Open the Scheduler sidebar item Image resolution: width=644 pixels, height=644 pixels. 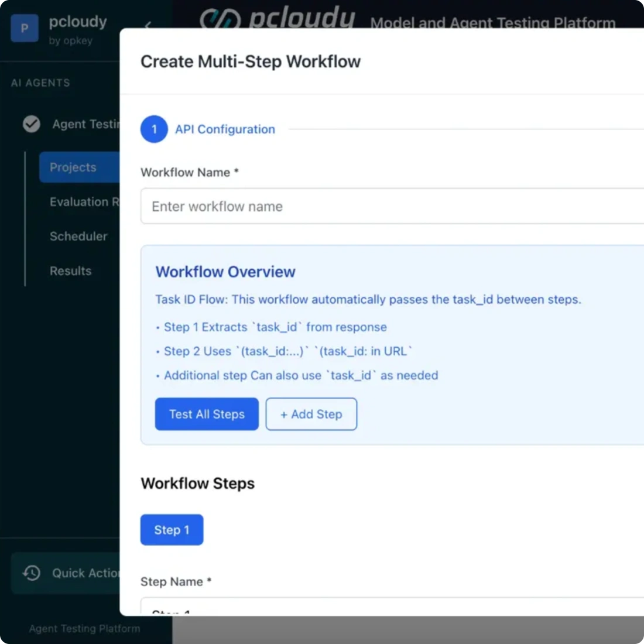(x=78, y=236)
